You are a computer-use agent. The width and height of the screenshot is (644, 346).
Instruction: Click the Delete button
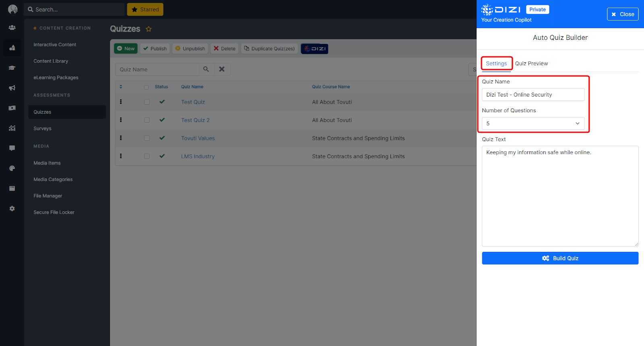tap(225, 49)
